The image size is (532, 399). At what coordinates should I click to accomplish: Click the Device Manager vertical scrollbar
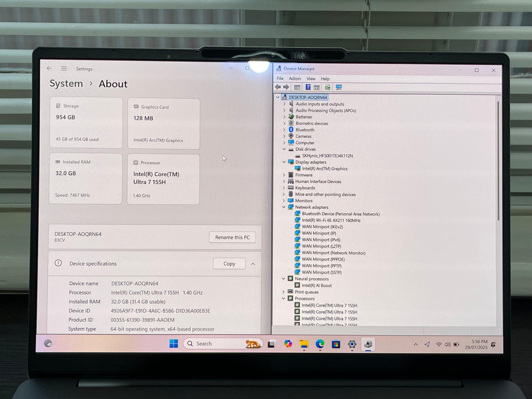498,160
